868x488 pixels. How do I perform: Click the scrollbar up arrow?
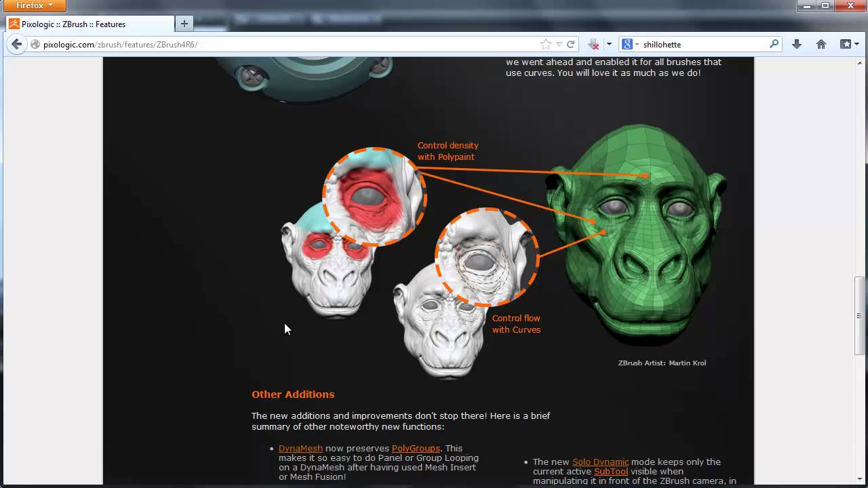coord(861,62)
